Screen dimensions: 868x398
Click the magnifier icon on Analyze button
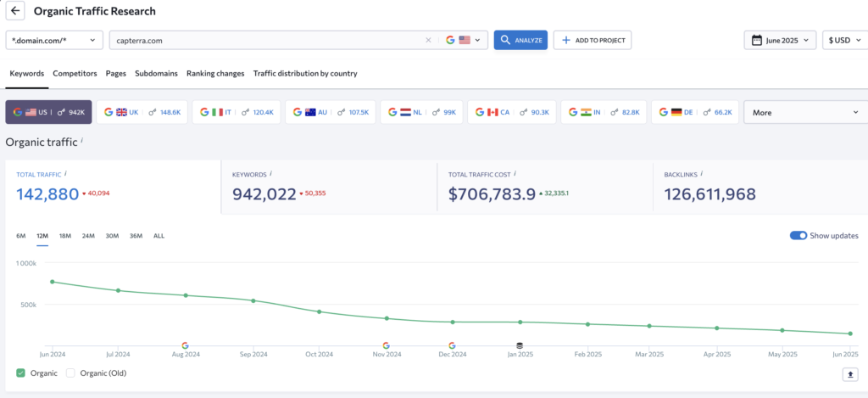click(505, 40)
